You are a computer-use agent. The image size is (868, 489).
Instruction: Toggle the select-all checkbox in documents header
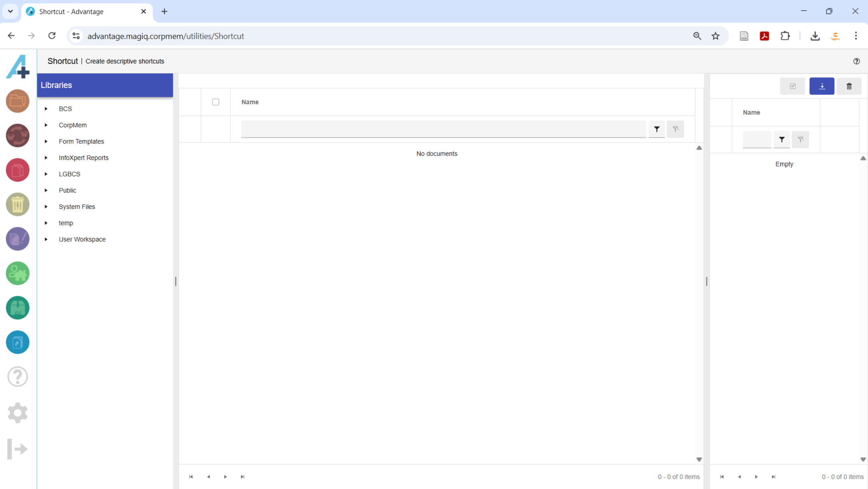pyautogui.click(x=215, y=102)
